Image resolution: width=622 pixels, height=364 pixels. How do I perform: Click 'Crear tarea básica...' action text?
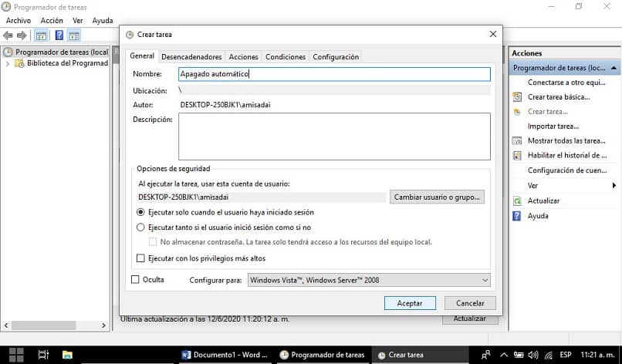(559, 97)
